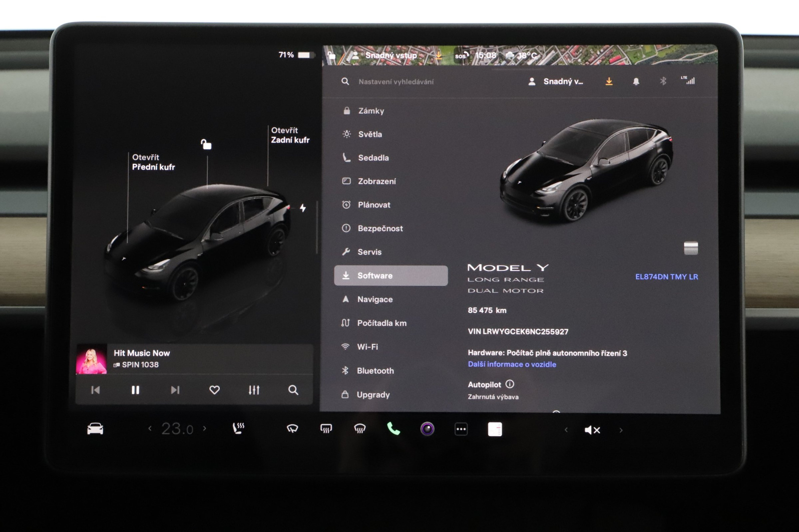Tap the Hit Music Now album thumbnail

coord(91,359)
